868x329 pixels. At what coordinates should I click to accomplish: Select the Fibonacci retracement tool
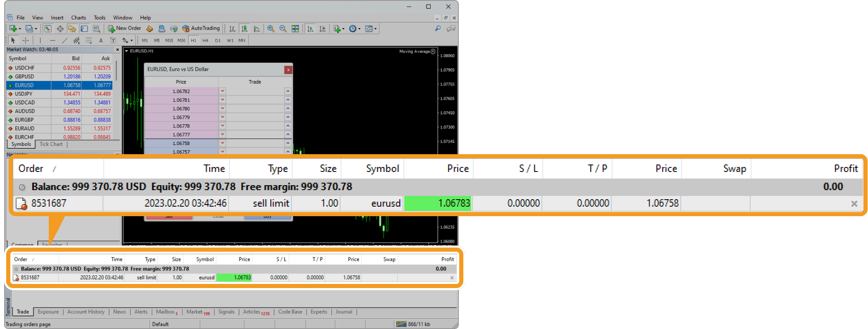[x=89, y=40]
